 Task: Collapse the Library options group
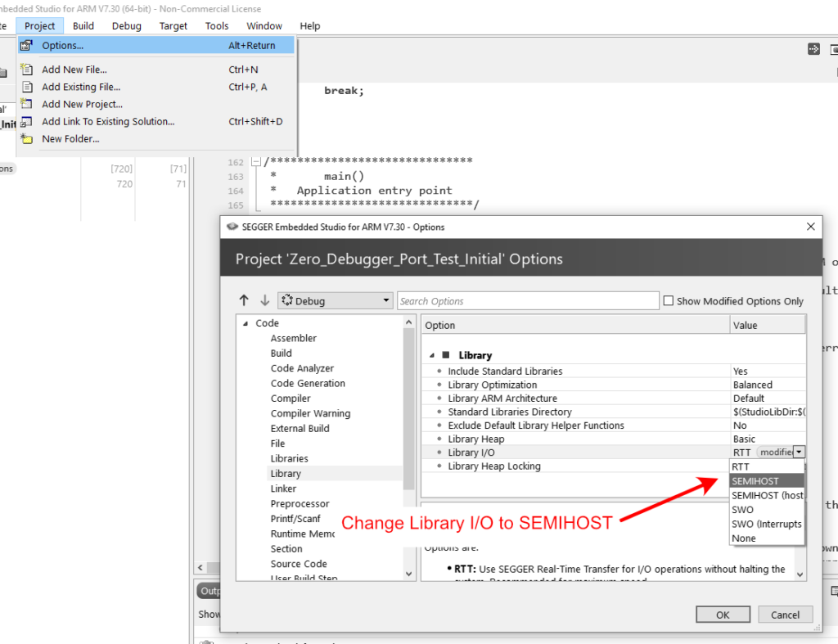point(432,355)
